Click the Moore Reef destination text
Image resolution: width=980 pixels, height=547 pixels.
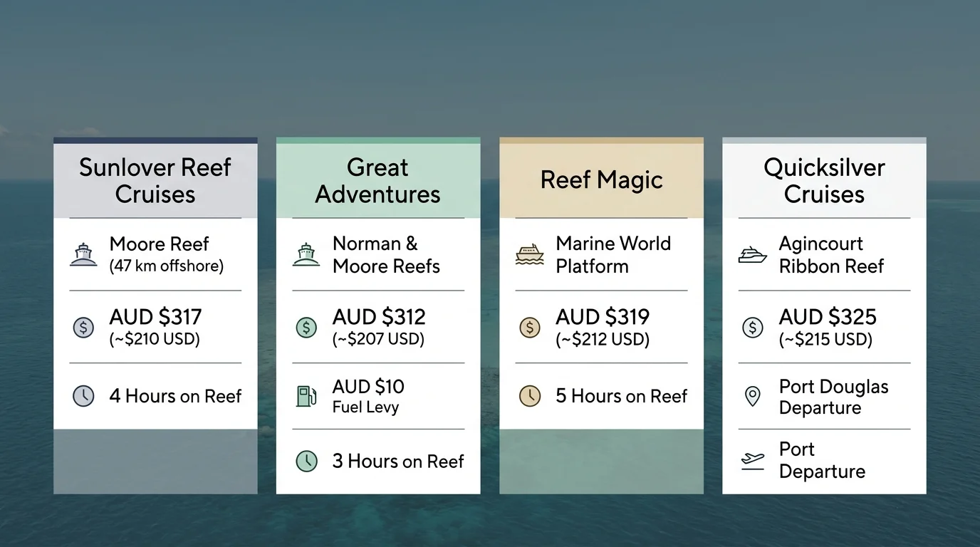pos(159,244)
